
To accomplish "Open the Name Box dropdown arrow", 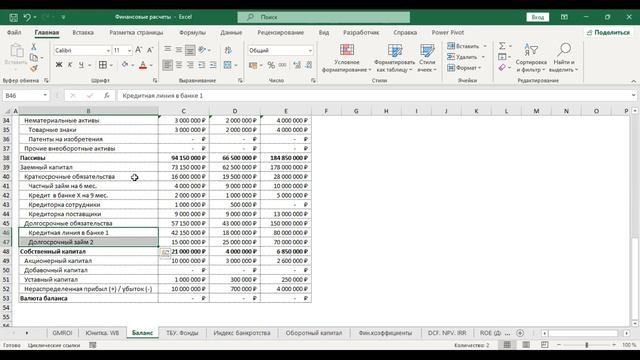I will (45, 96).
